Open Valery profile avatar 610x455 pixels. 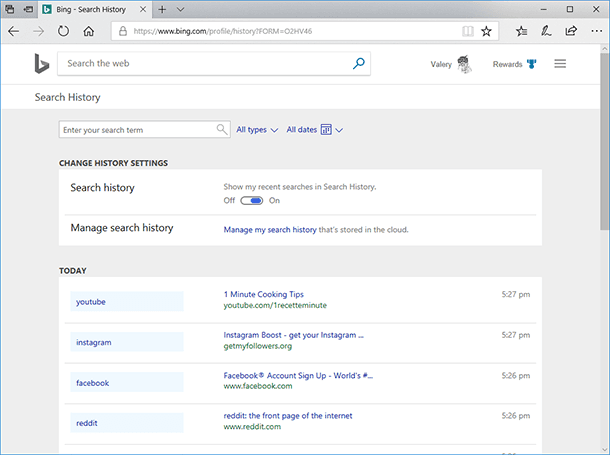pos(464,64)
